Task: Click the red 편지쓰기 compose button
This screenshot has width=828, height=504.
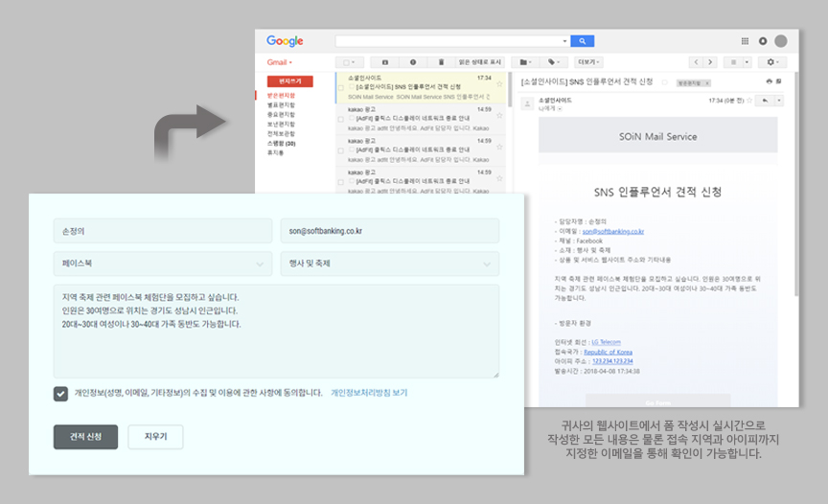Action: pos(290,81)
